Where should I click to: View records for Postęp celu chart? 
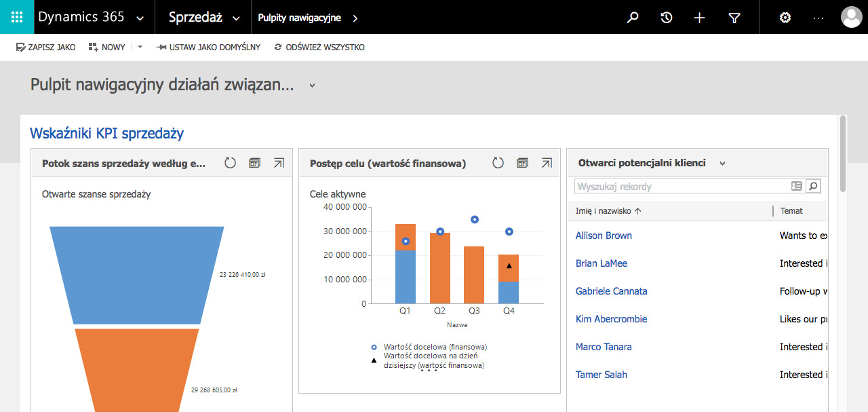point(522,163)
